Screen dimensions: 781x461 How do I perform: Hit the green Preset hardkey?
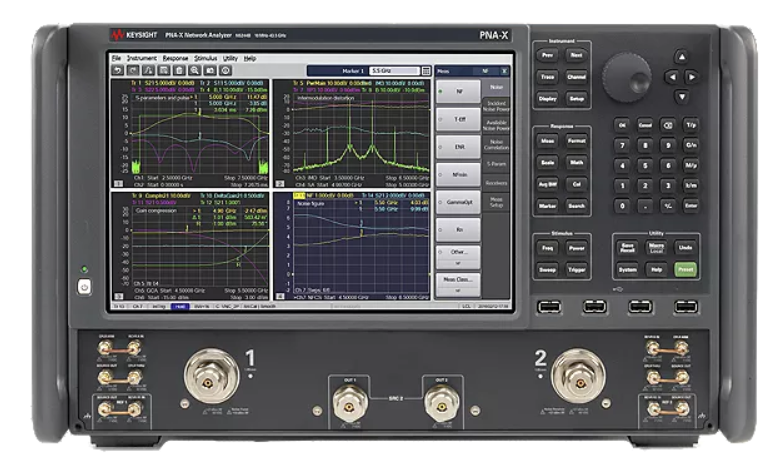[x=685, y=269]
